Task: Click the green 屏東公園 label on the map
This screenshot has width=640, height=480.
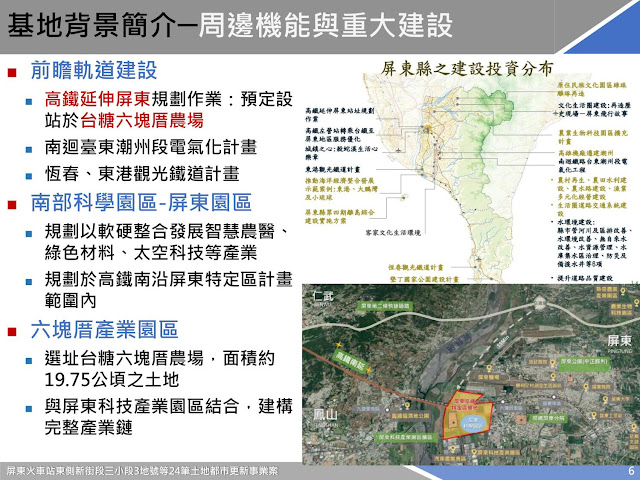Action: click(x=584, y=362)
